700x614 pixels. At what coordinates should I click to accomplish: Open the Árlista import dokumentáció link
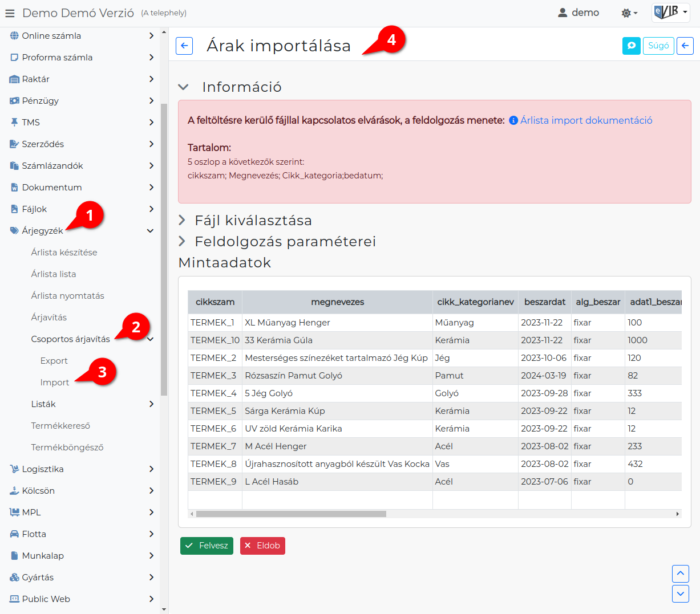[x=586, y=120]
